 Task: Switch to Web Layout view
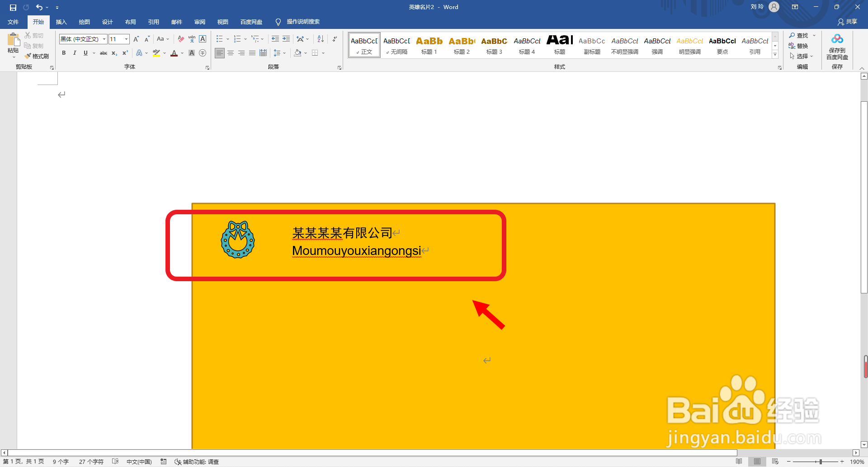tap(775, 462)
